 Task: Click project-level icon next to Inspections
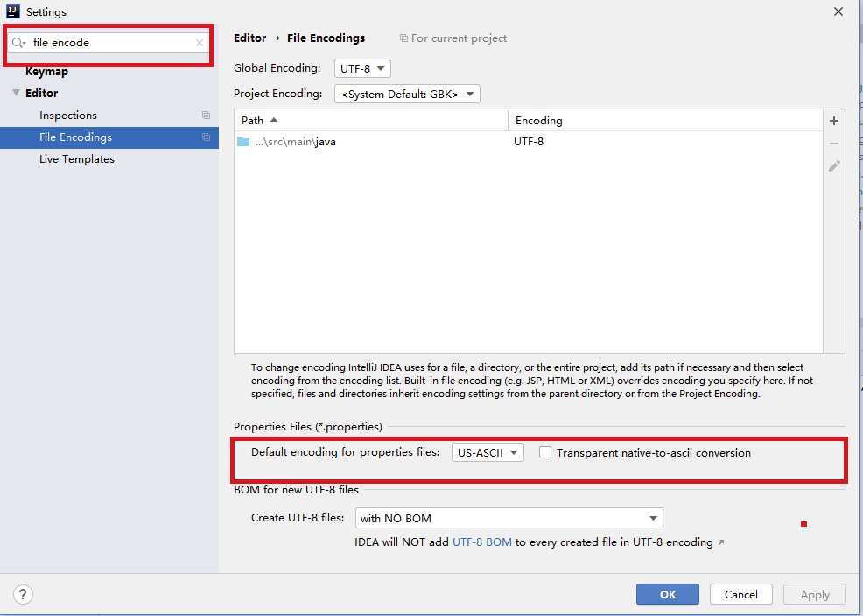pos(206,115)
